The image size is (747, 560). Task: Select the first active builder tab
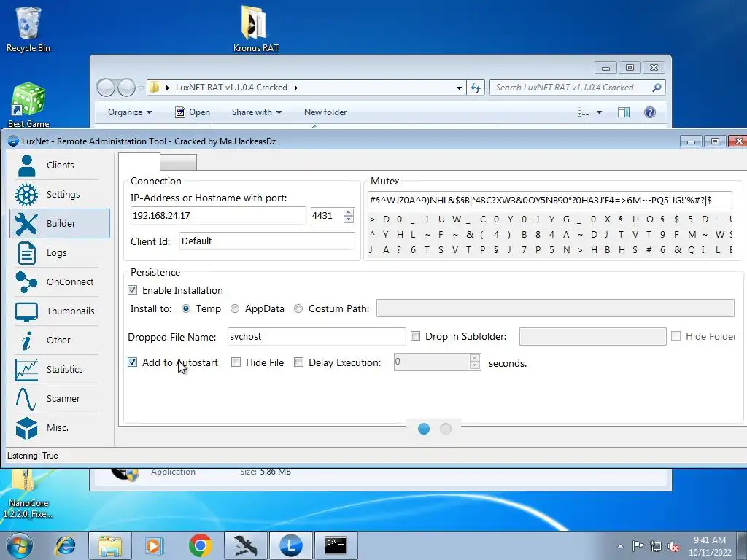139,161
